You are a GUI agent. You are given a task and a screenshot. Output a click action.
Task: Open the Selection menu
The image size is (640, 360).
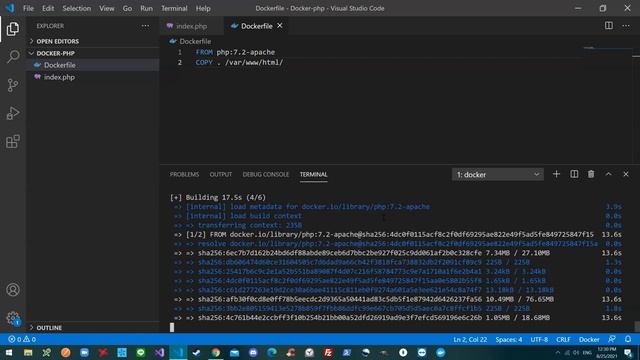pos(76,8)
